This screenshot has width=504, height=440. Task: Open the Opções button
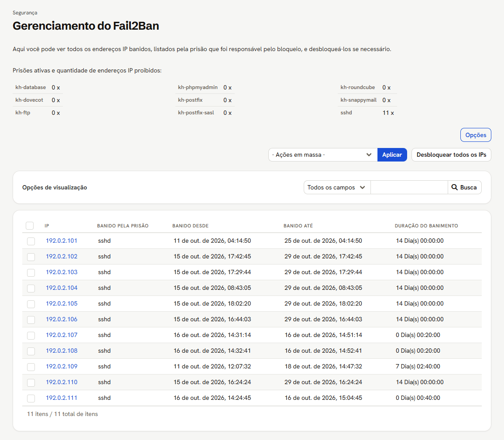476,135
